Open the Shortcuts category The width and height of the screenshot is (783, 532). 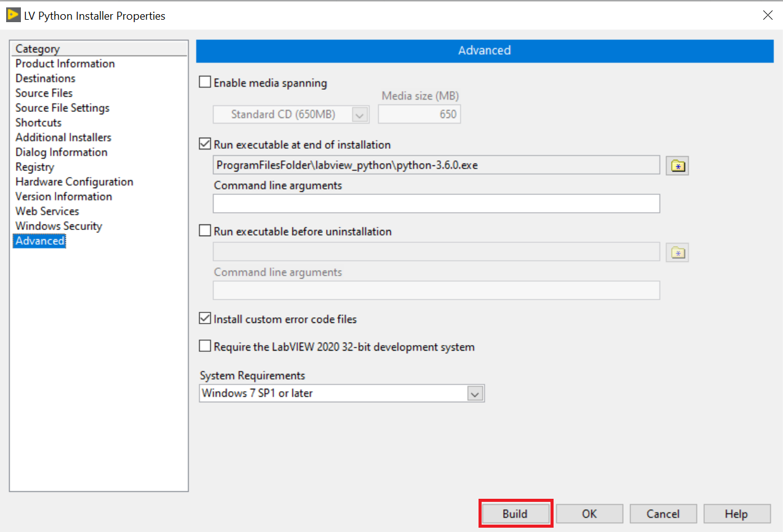click(39, 122)
